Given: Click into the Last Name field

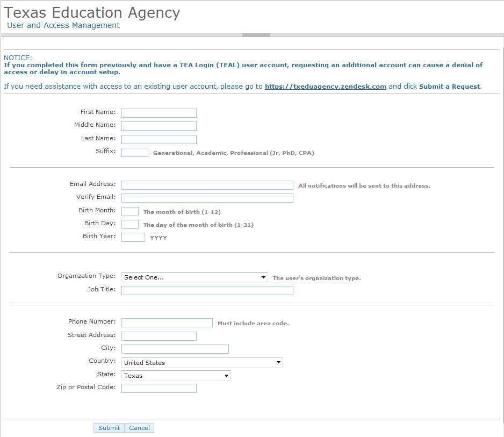Looking at the screenshot, I should pyautogui.click(x=159, y=139).
